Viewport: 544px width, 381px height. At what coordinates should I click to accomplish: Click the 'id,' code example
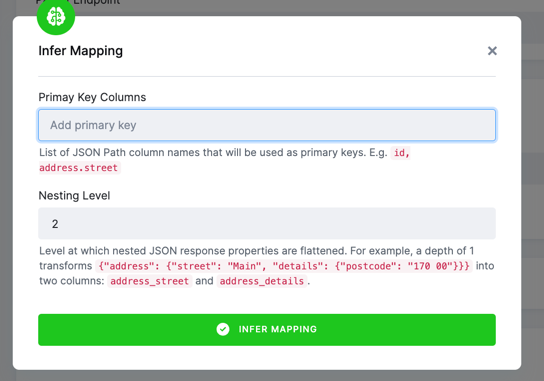[x=401, y=153]
